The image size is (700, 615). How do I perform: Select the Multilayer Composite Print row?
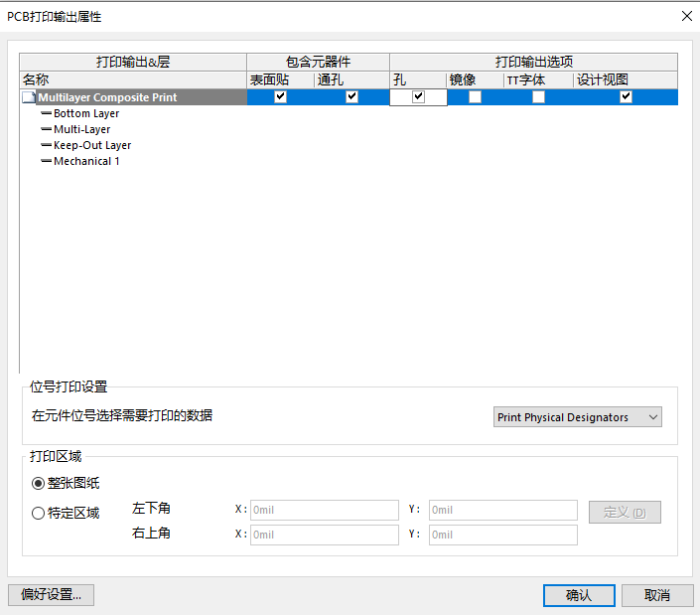click(350, 97)
